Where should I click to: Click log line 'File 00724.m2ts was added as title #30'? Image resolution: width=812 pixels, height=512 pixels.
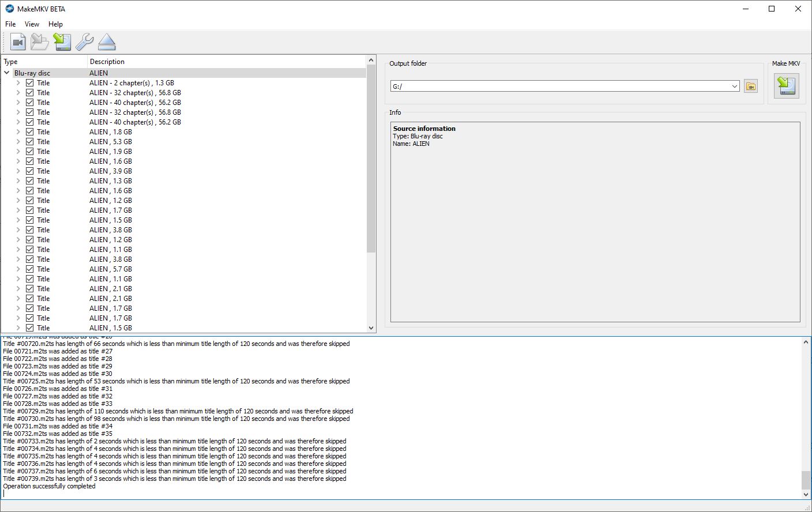58,374
